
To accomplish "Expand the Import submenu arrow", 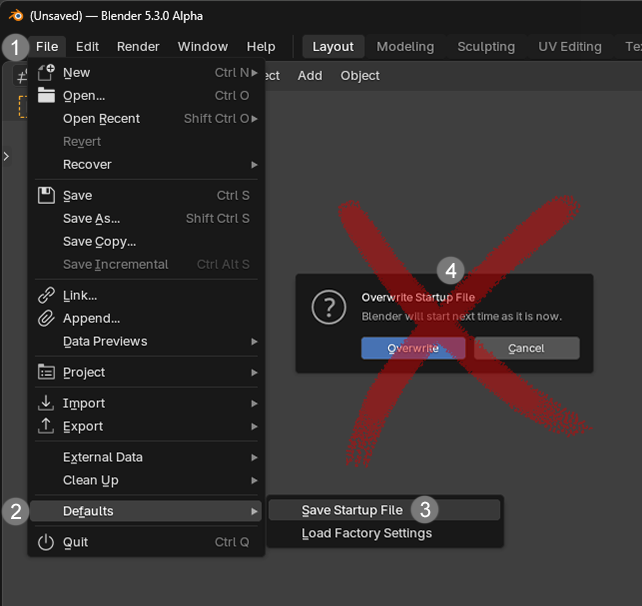I will 254,403.
